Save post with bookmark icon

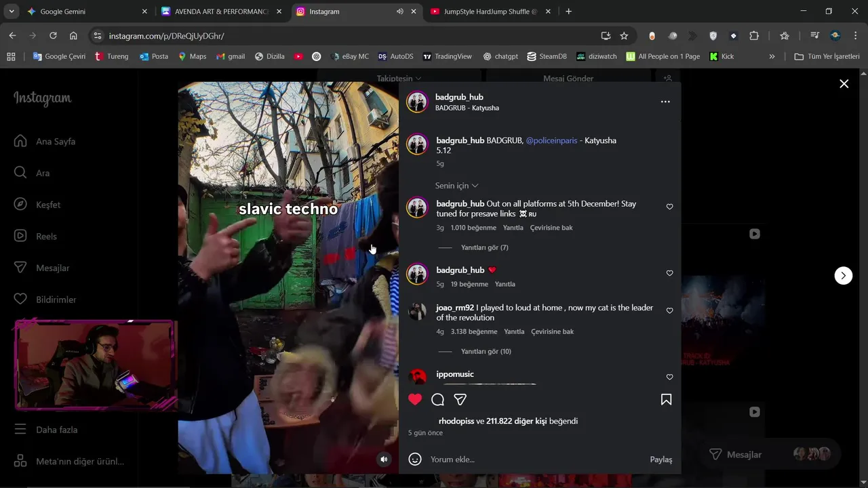[666, 399]
